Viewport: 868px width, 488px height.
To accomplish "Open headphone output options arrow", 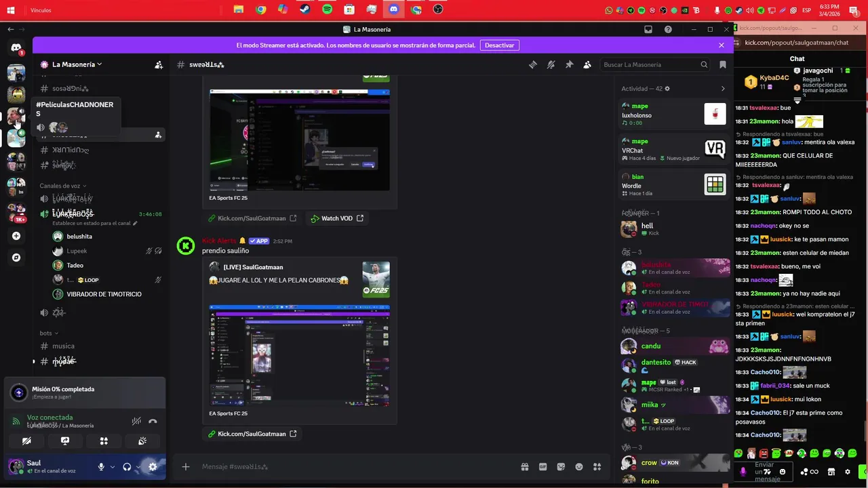I will (x=138, y=467).
